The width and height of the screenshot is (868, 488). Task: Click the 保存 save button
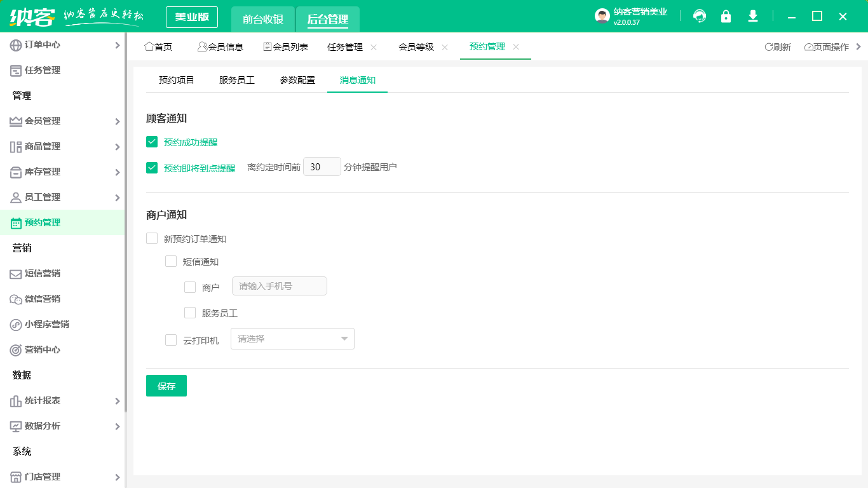point(166,386)
